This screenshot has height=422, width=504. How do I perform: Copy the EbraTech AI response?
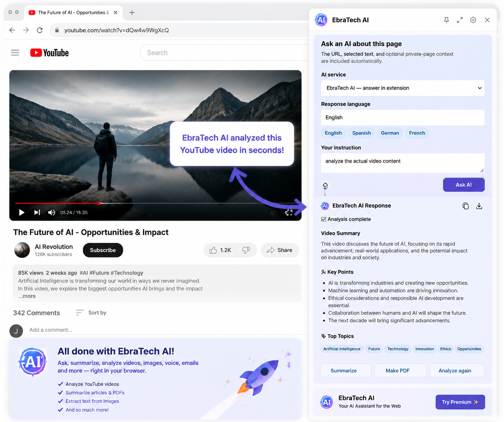[466, 206]
